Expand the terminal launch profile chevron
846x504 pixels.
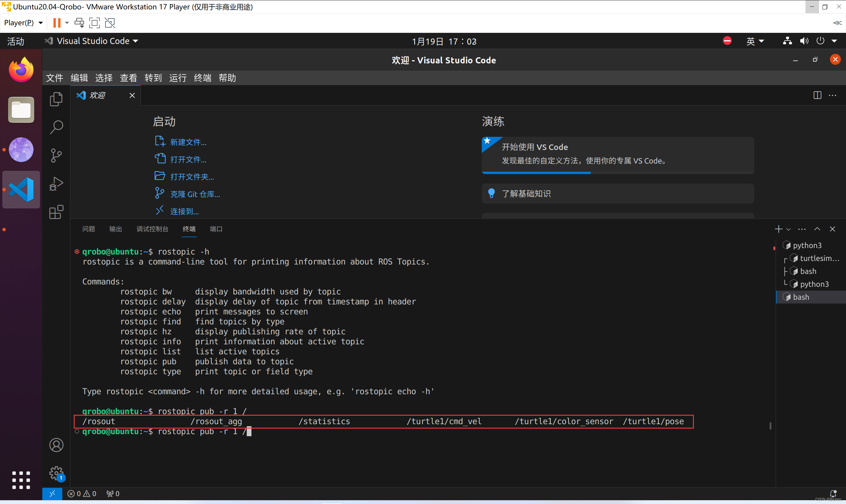[x=789, y=229]
